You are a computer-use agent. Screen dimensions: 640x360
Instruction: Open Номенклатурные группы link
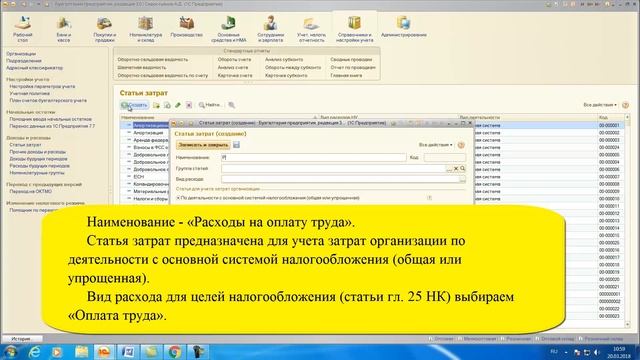37,173
